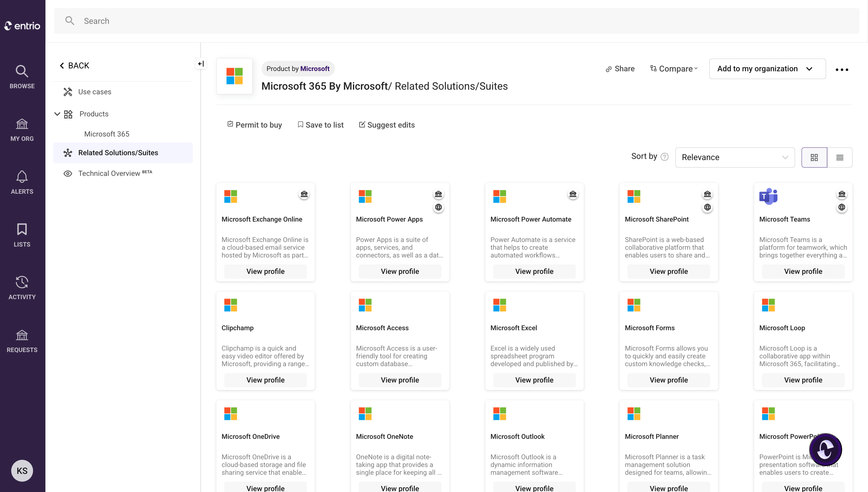The height and width of the screenshot is (492, 868).
Task: Click Save to list
Action: pyautogui.click(x=320, y=125)
